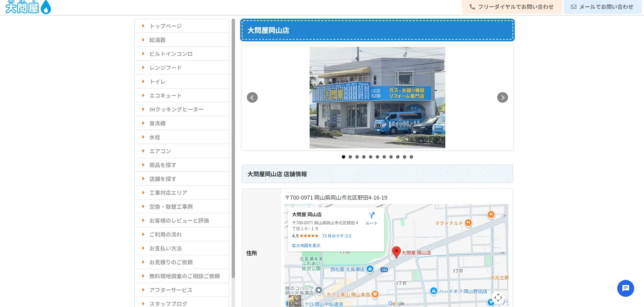
Task: Click メールでお問い合わせ button
Action: tap(602, 7)
